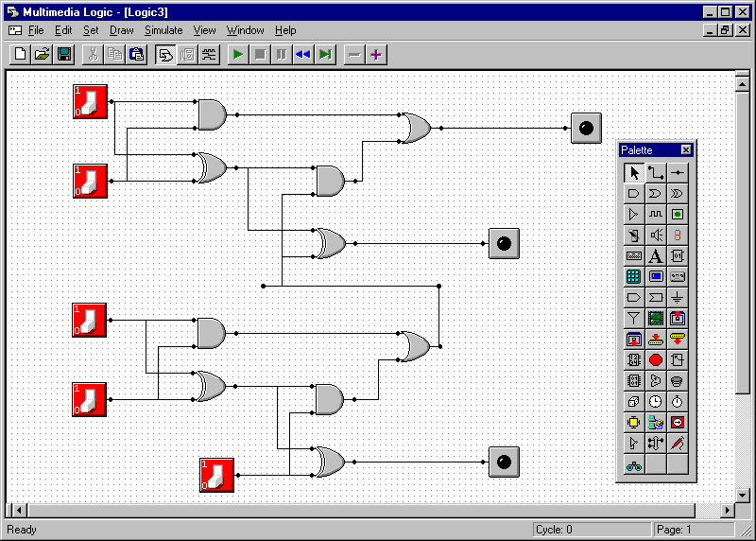
Task: Open the Draw menu
Action: tap(122, 30)
